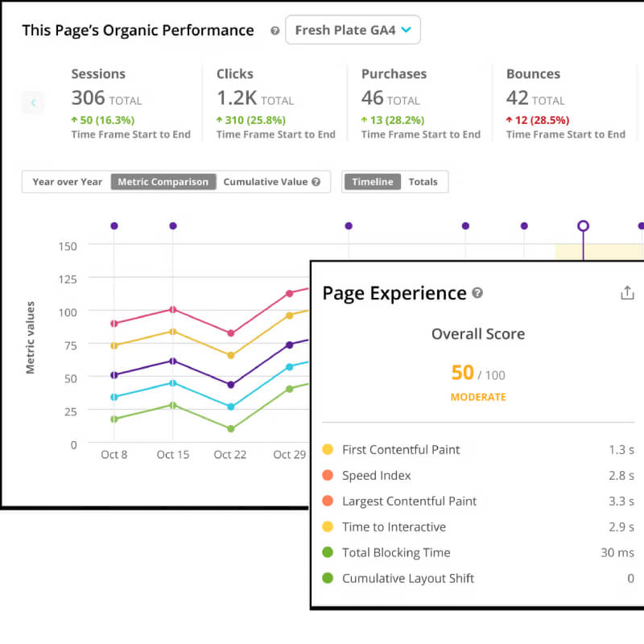Switch to the Totals tab

(423, 182)
